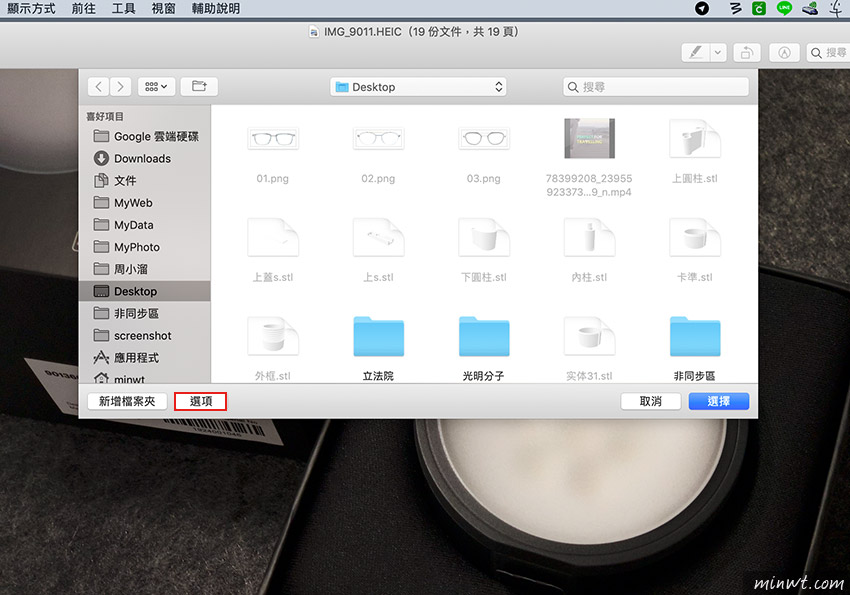Viewport: 850px width, 595px height.
Task: Click the mp4 video thumbnail
Action: pyautogui.click(x=589, y=139)
